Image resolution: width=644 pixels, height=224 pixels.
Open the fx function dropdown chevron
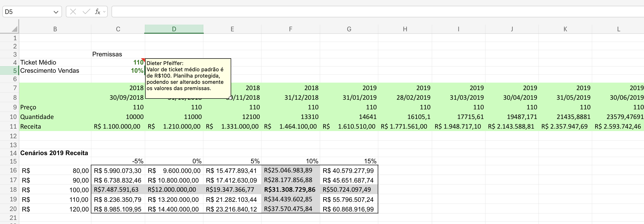coord(104,12)
